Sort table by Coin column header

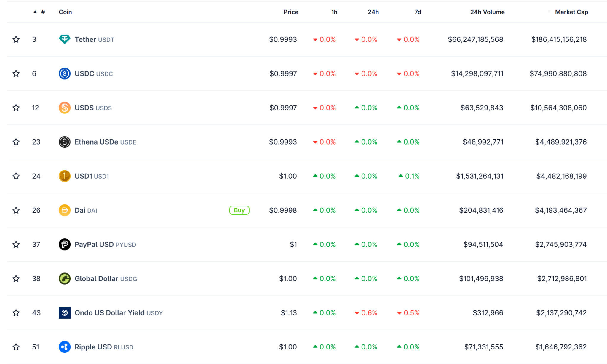click(65, 12)
